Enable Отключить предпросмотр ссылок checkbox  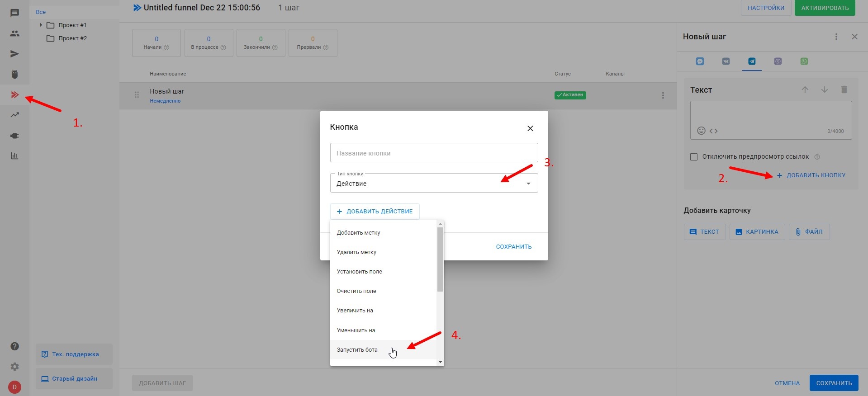tap(694, 157)
